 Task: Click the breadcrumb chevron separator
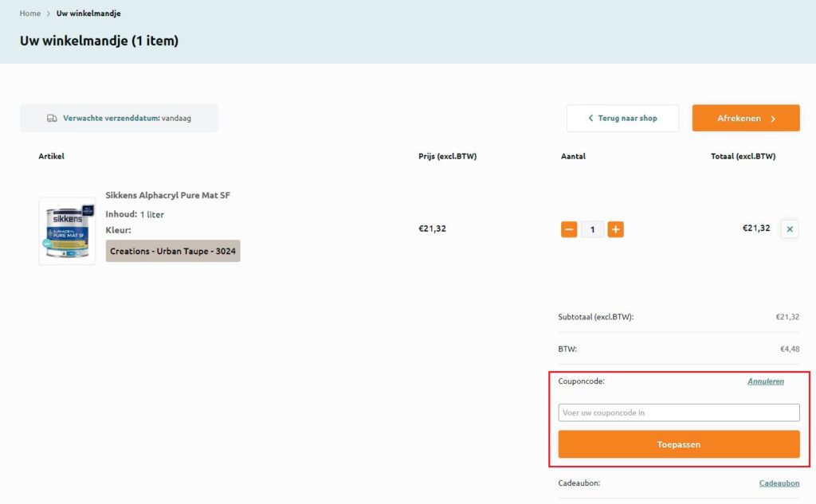tap(49, 14)
